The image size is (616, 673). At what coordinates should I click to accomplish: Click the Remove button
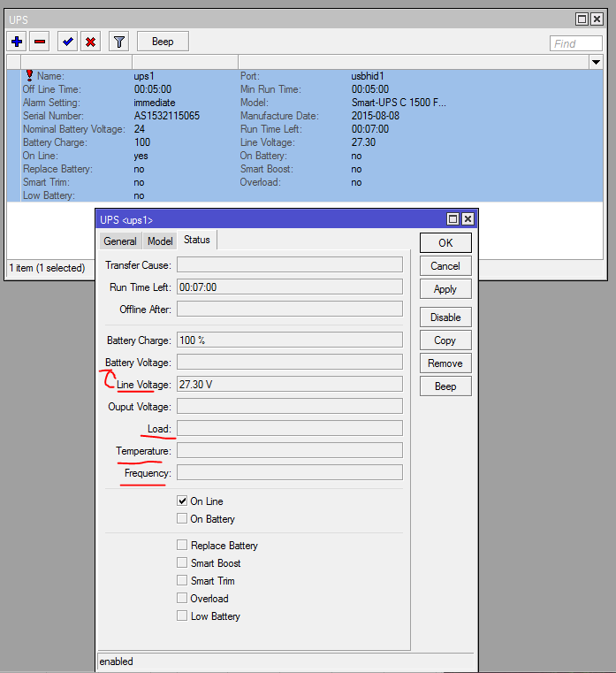445,363
